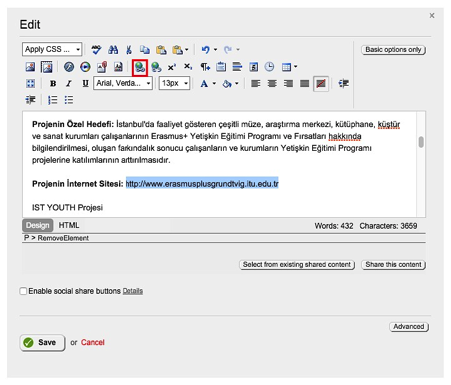Open the Image Manager

click(x=30, y=67)
